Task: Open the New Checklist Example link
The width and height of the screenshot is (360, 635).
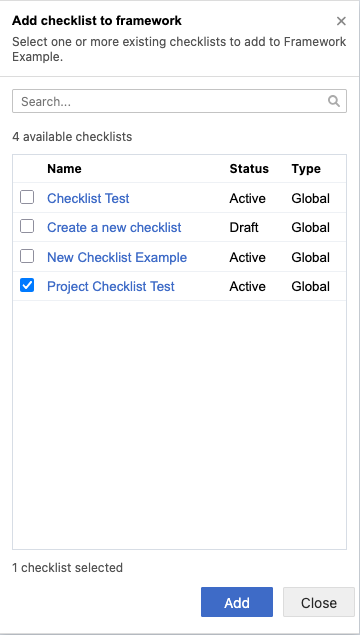Action: [x=117, y=257]
